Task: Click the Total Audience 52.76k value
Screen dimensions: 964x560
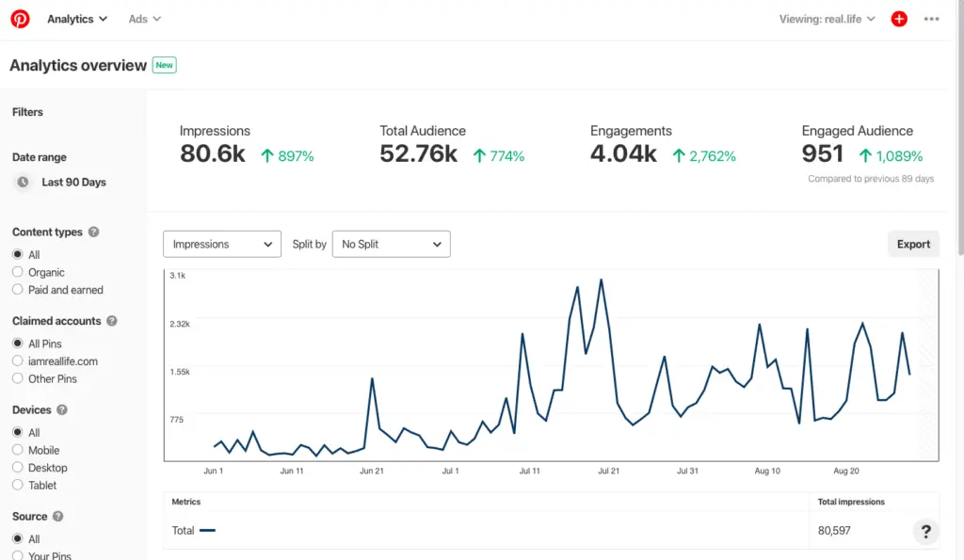Action: click(419, 153)
